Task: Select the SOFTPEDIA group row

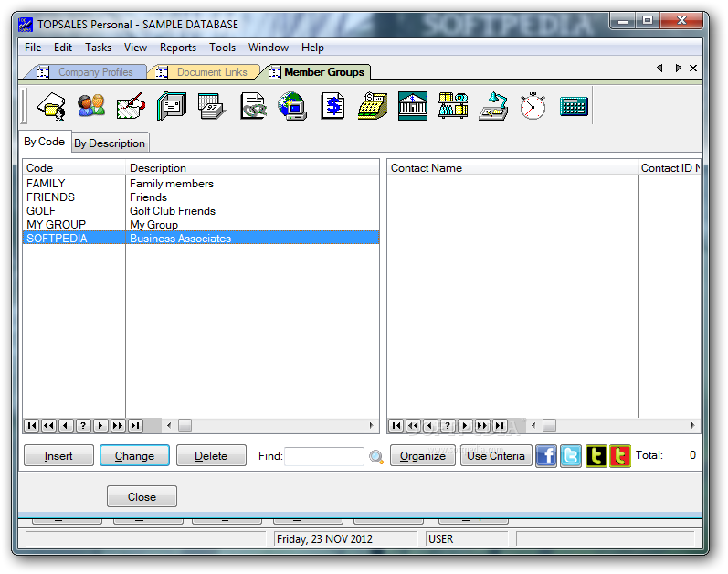Action: coord(201,239)
